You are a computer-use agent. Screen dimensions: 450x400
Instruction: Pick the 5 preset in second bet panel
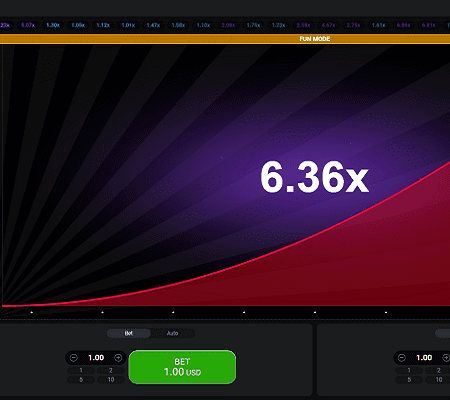coord(409,379)
